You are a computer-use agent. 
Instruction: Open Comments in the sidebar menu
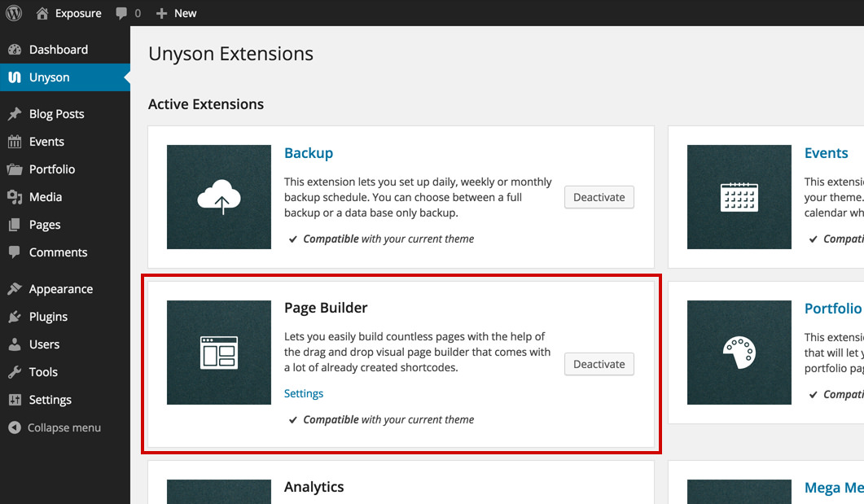65,252
